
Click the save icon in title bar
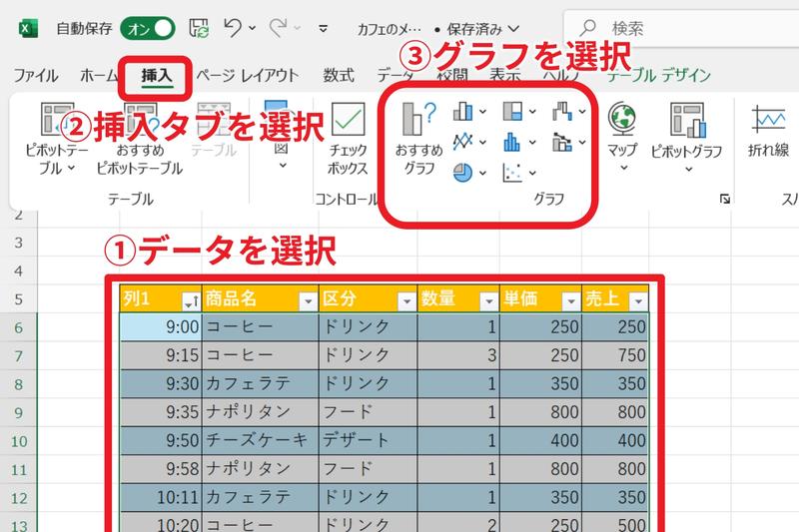pyautogui.click(x=199, y=29)
